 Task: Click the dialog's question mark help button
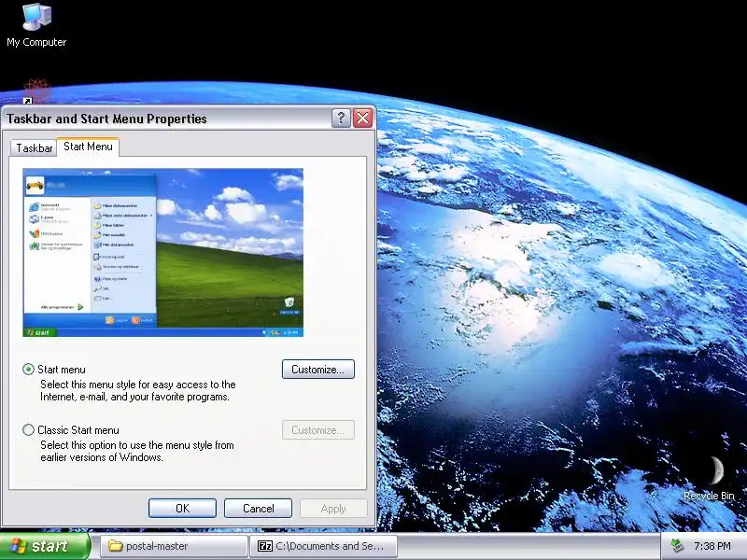click(341, 119)
